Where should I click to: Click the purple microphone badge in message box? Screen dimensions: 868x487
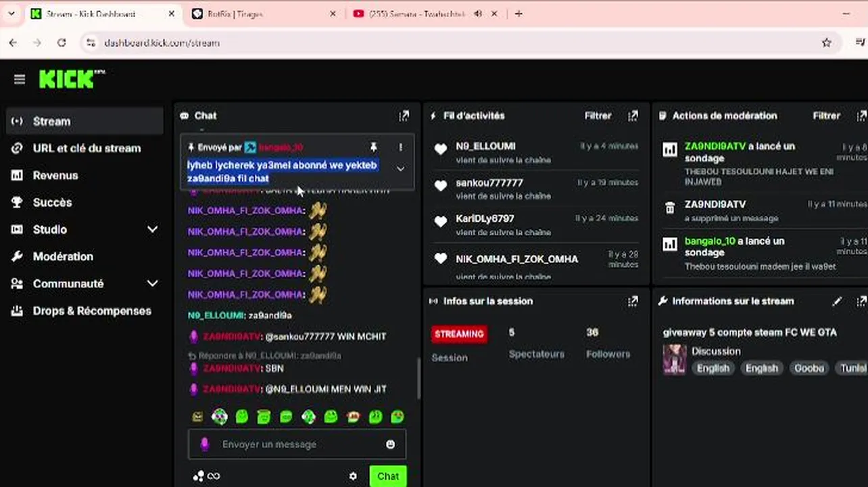(204, 444)
